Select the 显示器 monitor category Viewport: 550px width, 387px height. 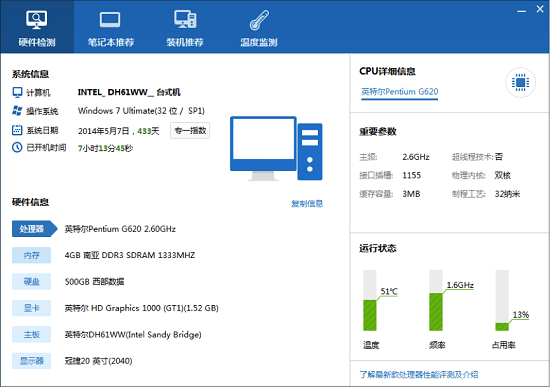(x=31, y=361)
